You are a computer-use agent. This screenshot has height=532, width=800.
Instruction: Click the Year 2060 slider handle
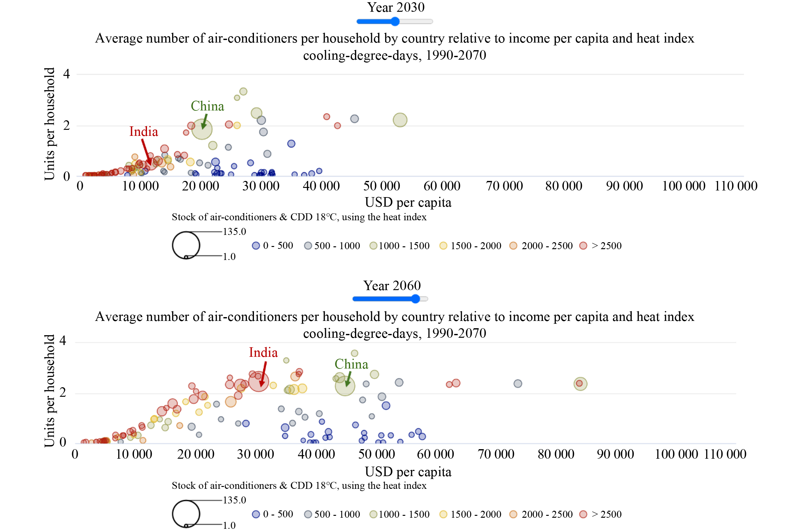click(415, 299)
